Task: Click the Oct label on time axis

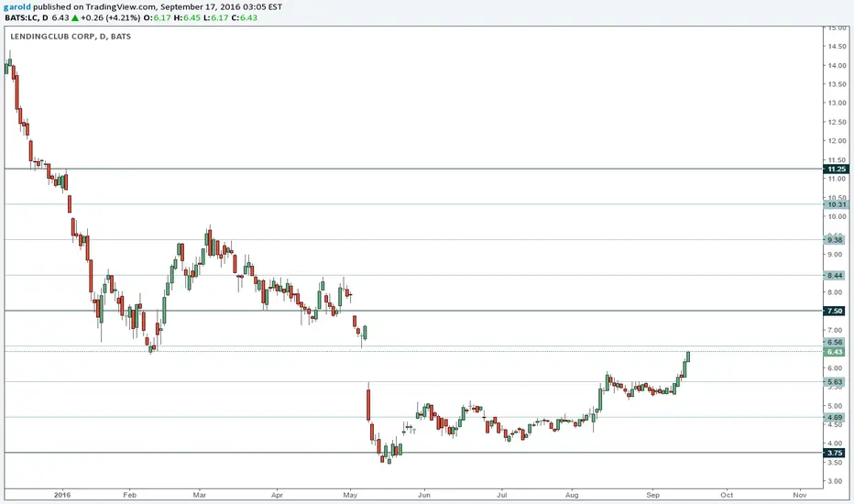Action: (x=727, y=495)
